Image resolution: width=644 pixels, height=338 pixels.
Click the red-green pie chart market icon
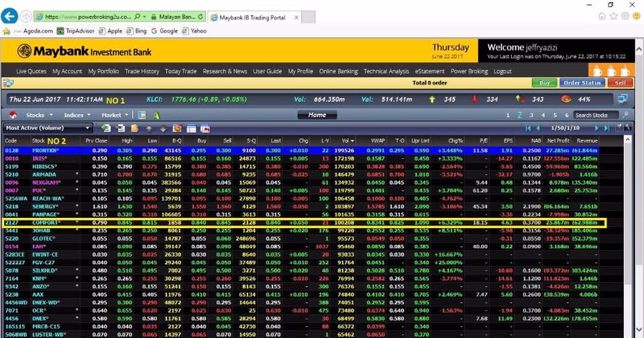[x=566, y=99]
